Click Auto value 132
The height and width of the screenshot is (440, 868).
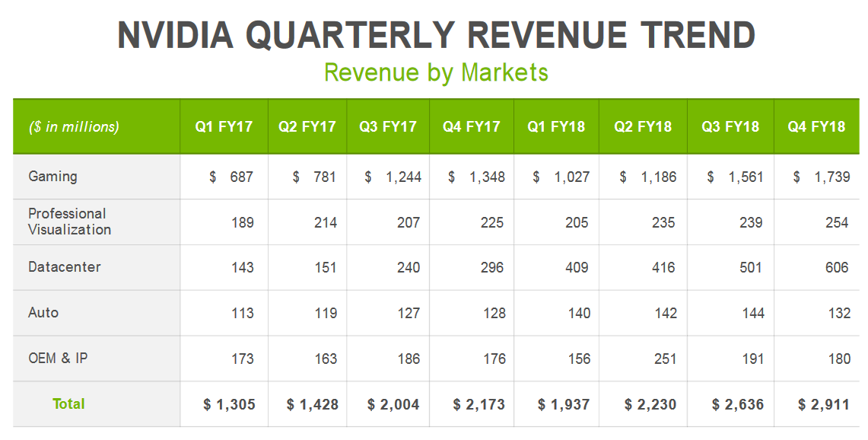[839, 313]
